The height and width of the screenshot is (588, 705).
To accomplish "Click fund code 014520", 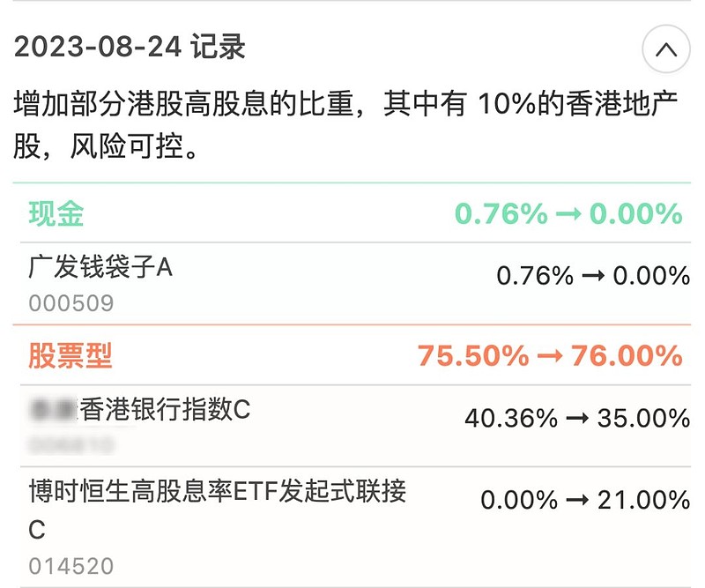I will tap(71, 567).
